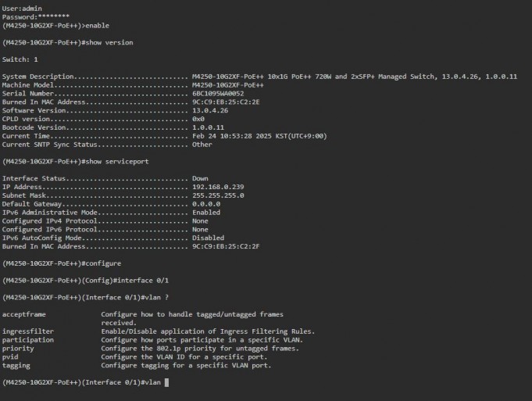Click SNTP Sync Status value 'Other'
This screenshot has width=532, height=401.
point(202,145)
